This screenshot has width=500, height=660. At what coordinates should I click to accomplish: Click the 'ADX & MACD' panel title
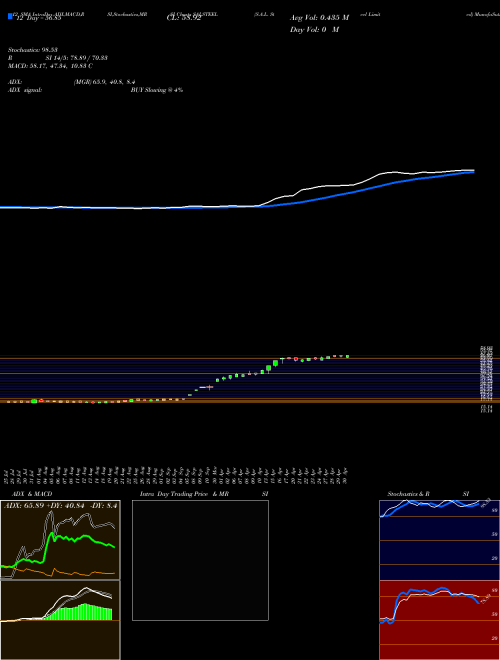32,494
